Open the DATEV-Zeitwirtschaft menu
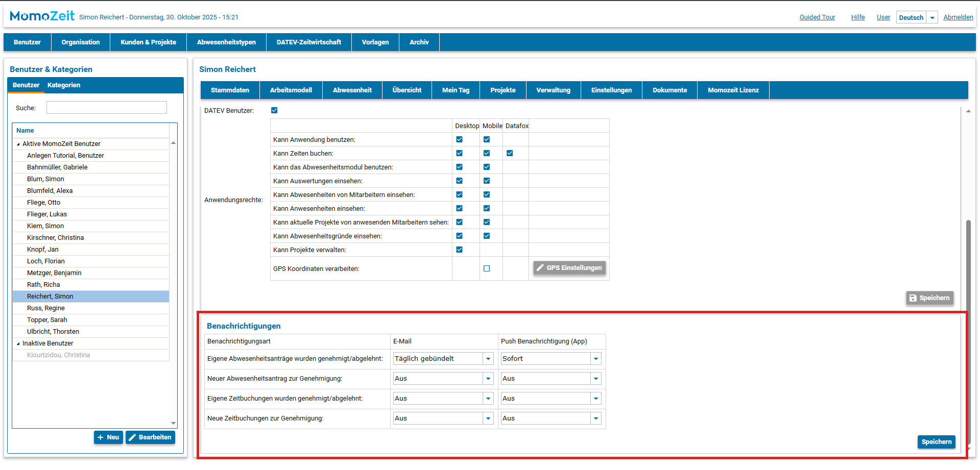 pyautogui.click(x=308, y=42)
